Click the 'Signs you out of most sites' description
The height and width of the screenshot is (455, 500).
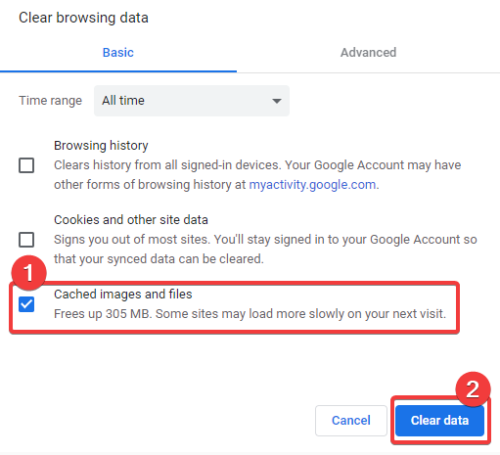(265, 249)
